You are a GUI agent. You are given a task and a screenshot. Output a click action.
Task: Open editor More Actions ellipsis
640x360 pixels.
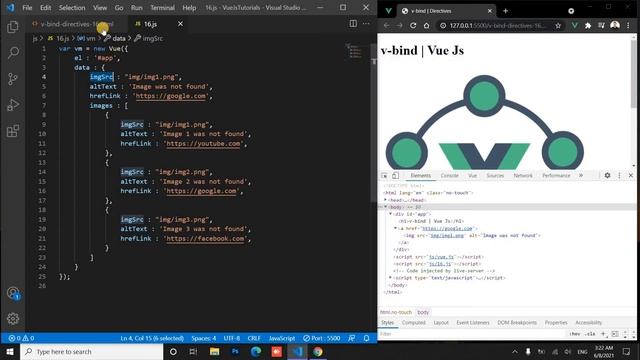point(366,24)
